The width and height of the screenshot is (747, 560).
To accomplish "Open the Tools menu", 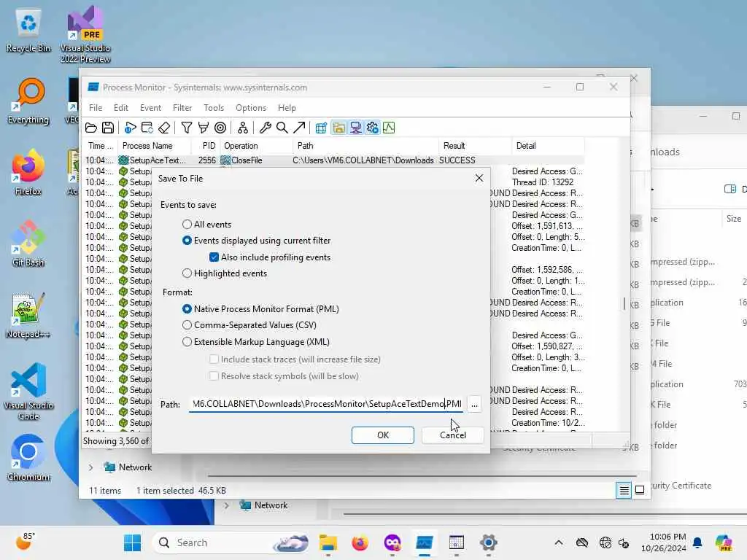I will tap(214, 108).
